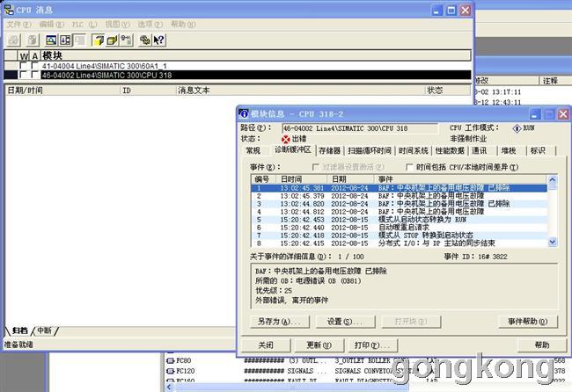Click the blue monitor toolbar icon

[x=51, y=40]
